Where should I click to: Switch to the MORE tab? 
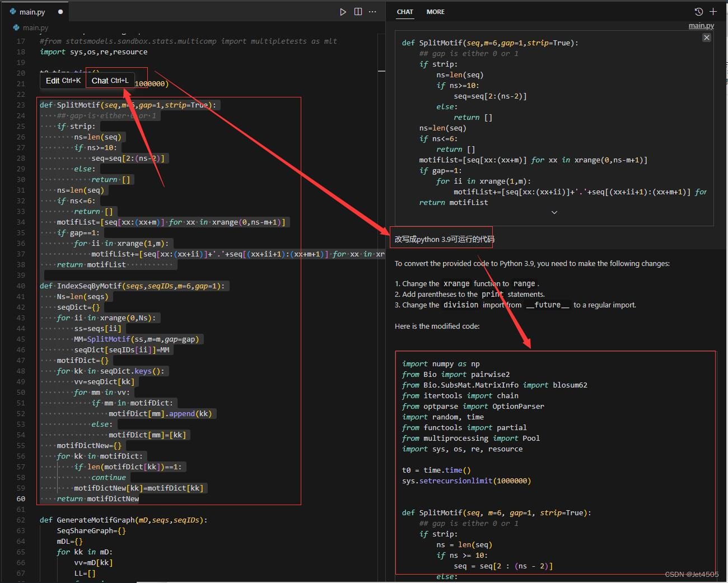(x=436, y=12)
